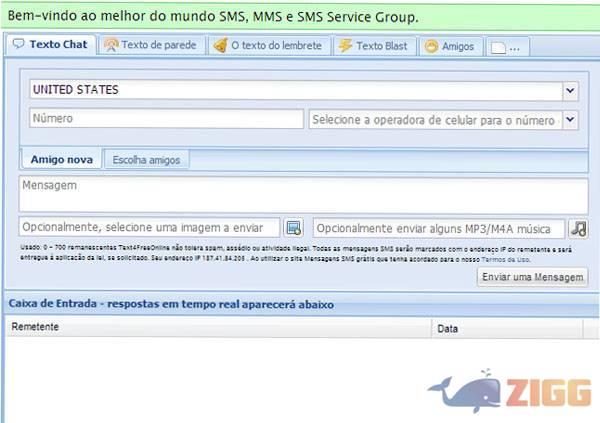The width and height of the screenshot is (600, 423).
Task: Click the page icon on the last tab
Action: [x=499, y=47]
